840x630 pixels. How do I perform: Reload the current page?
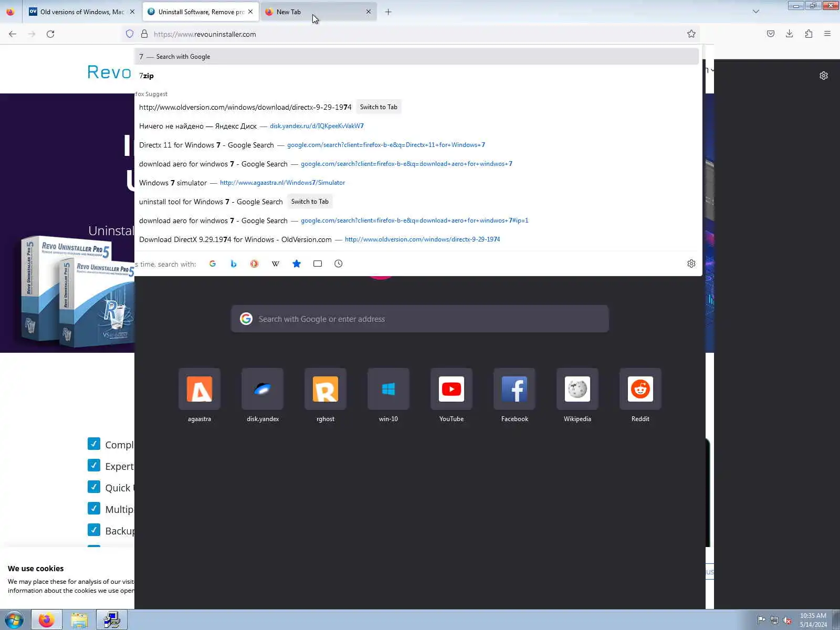50,34
